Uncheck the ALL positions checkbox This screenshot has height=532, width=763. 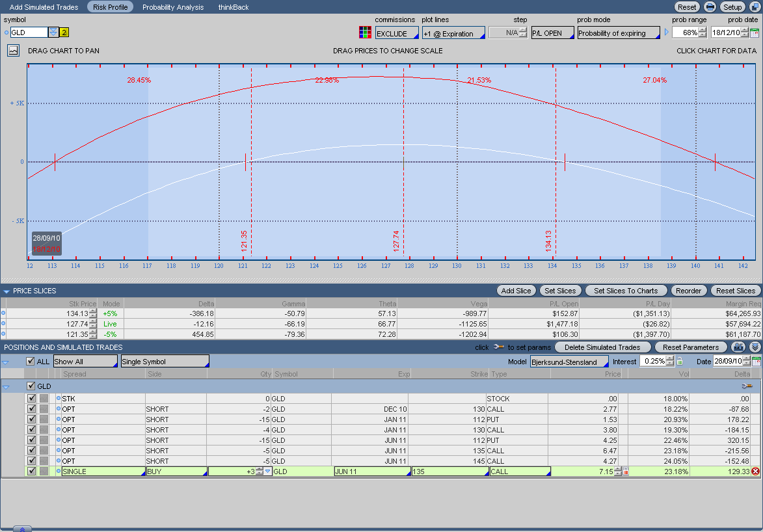(30, 362)
